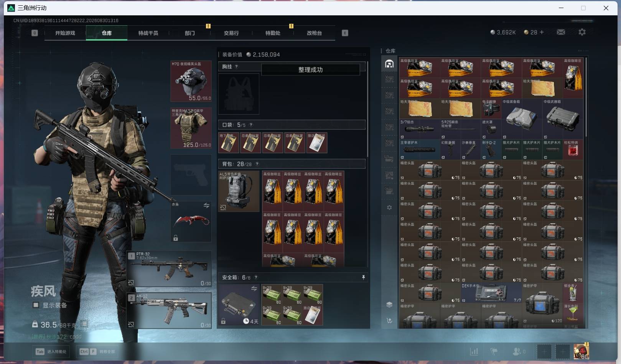Select the 仓库 tab

click(107, 33)
